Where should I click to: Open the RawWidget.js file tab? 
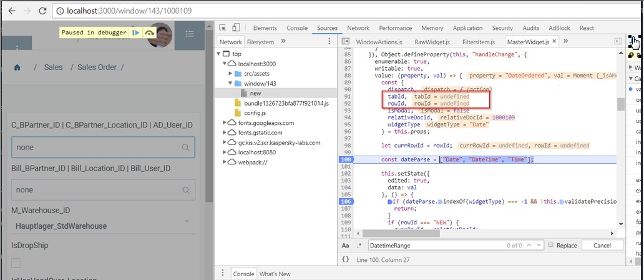click(432, 42)
